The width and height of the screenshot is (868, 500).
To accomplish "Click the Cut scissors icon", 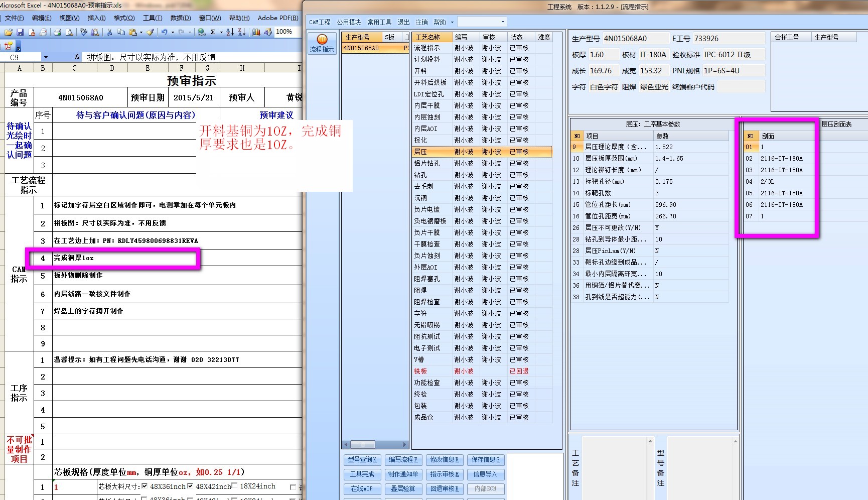I will [109, 32].
